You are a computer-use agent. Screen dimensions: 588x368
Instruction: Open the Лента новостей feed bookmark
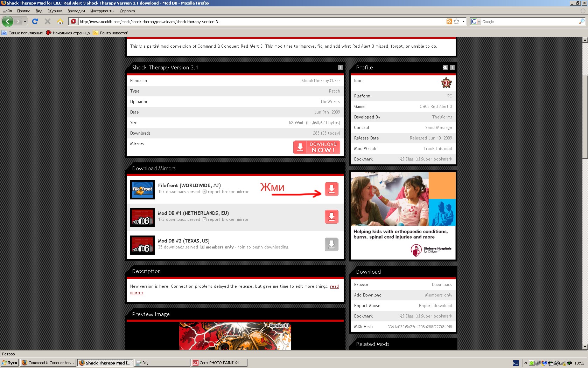pyautogui.click(x=111, y=33)
